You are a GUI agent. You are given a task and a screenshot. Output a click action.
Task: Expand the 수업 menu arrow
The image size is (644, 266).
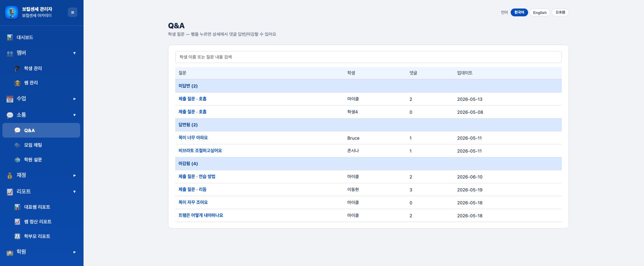coord(74,99)
